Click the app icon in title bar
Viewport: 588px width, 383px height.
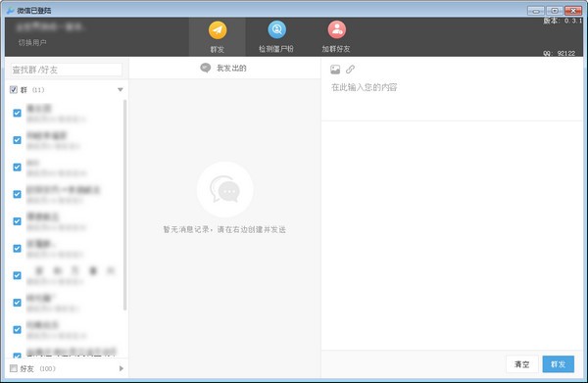10,11
